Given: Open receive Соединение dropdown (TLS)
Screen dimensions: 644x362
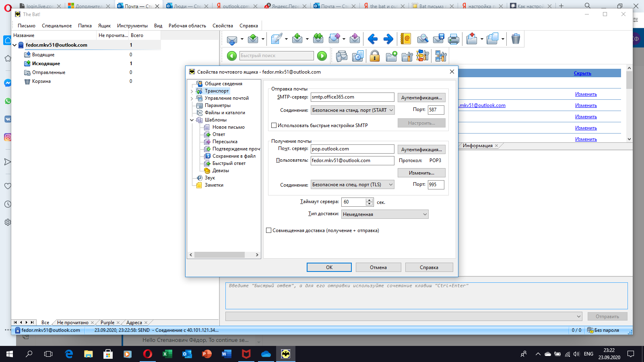Looking at the screenshot, I should (x=353, y=185).
